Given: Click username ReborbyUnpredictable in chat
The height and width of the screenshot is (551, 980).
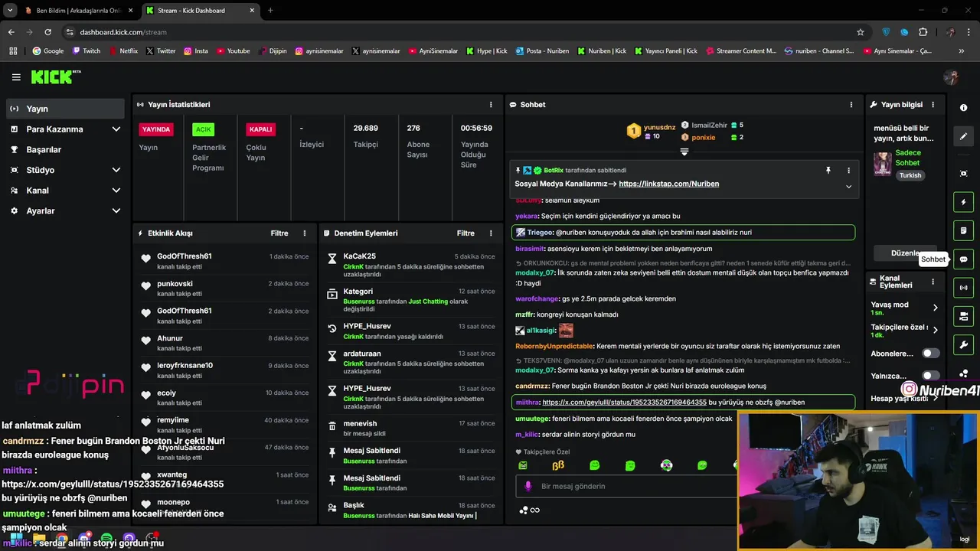Looking at the screenshot, I should (554, 346).
